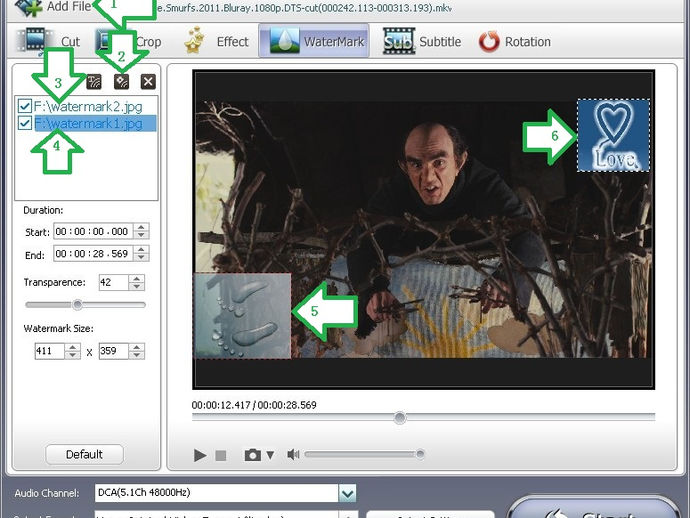Select the water drops watermark in preview
This screenshot has width=690, height=518.
point(242,316)
